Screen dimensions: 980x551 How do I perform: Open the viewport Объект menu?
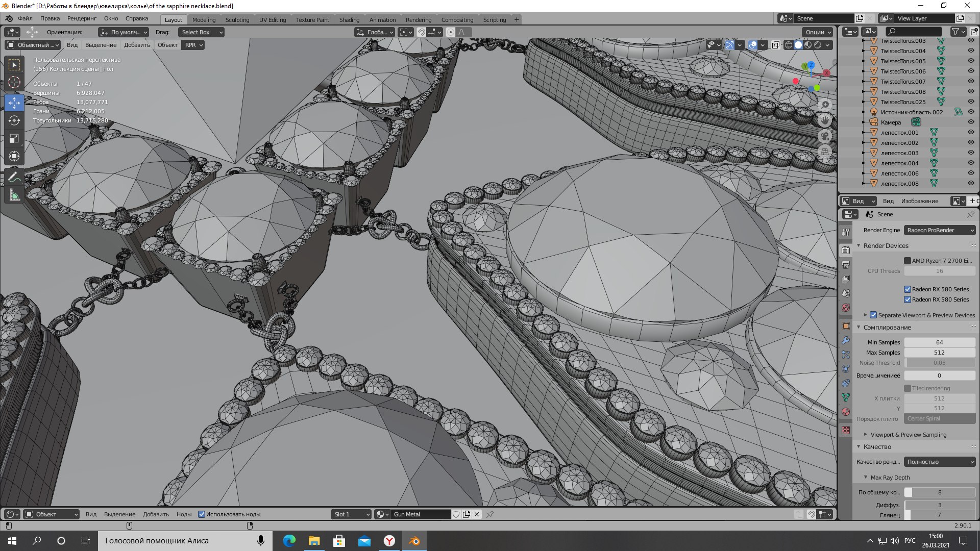[167, 45]
